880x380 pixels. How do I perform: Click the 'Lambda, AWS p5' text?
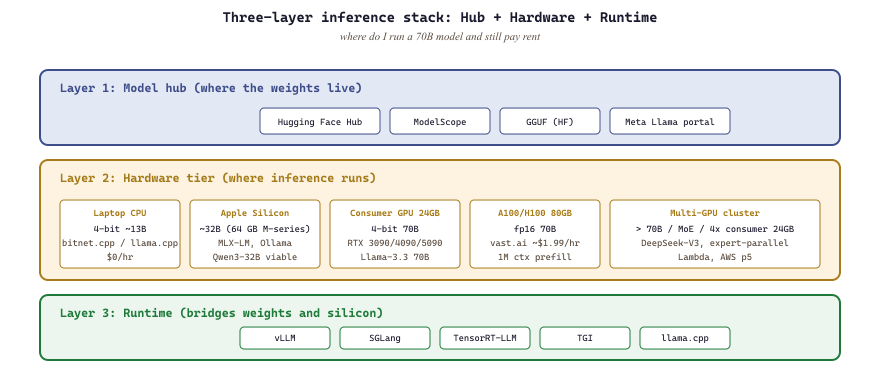715,257
